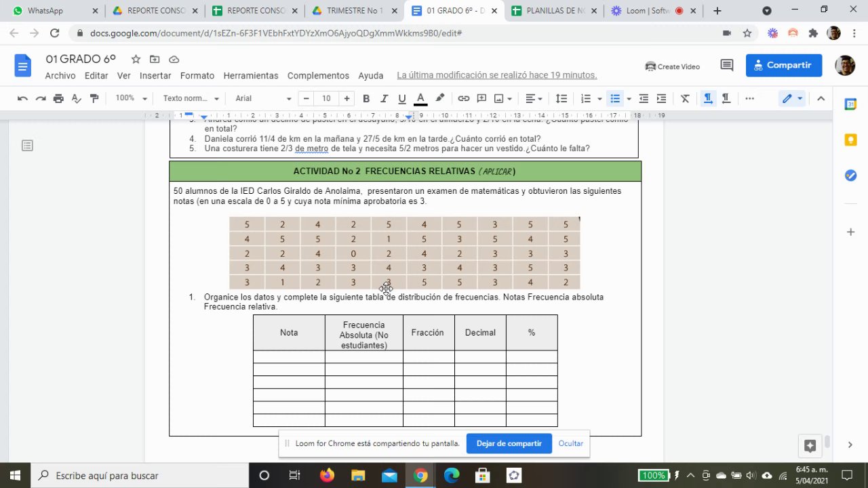The image size is (868, 488).
Task: Toggle underline formatting
Action: point(402,98)
